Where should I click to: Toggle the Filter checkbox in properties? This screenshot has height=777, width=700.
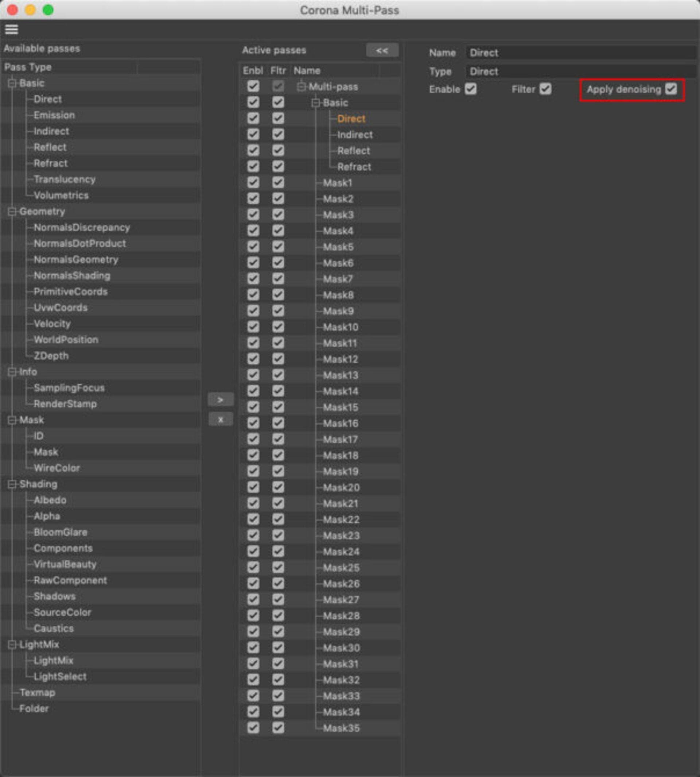tap(545, 89)
